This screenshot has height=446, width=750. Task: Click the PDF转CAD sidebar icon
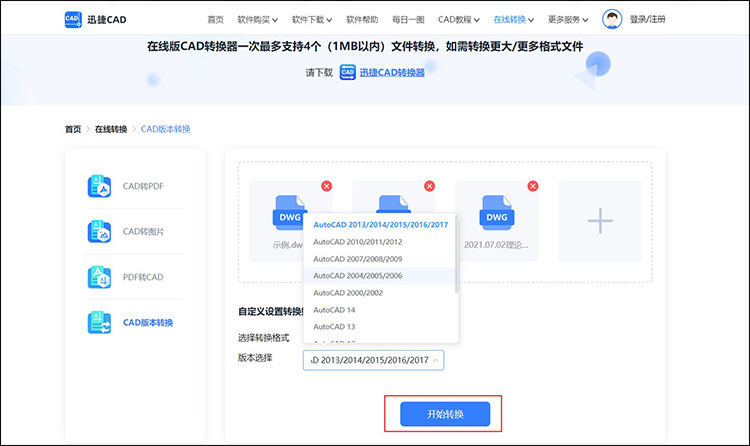pos(99,277)
